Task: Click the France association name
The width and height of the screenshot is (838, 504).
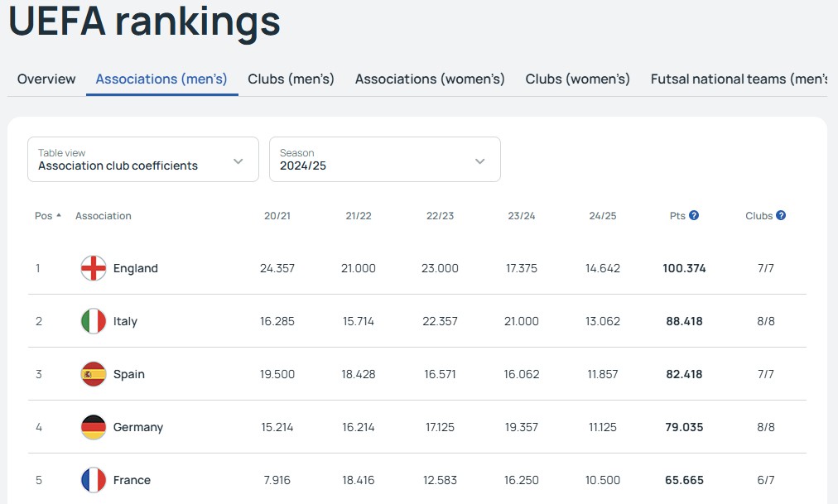Action: click(x=132, y=480)
